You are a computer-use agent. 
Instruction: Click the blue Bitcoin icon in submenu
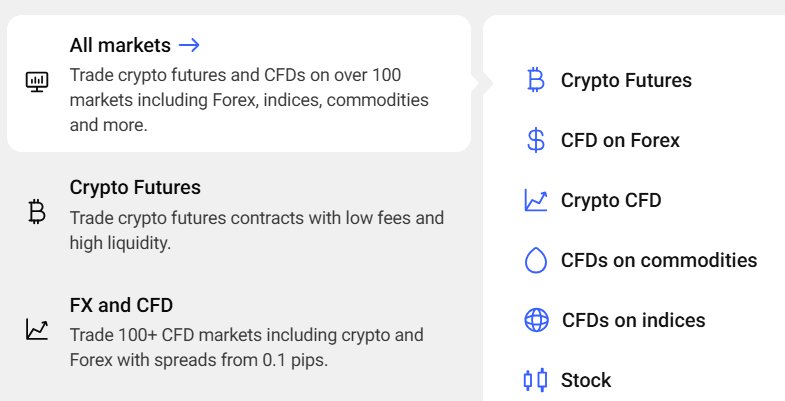(x=536, y=80)
